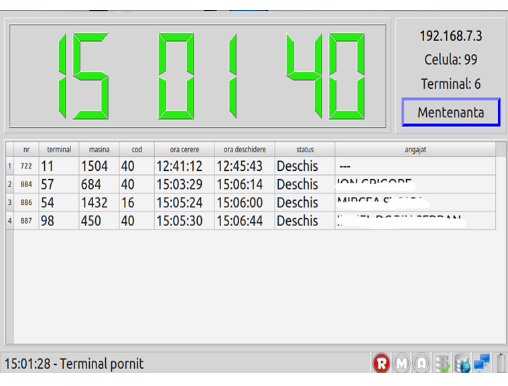Click the ora deschidere column header

coord(245,149)
